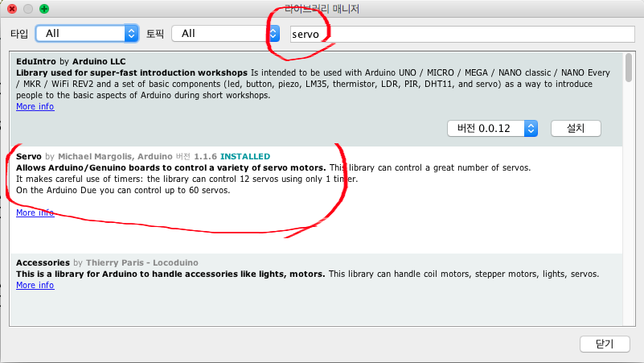Click the INSTALLED status label of Servo
This screenshot has height=363, width=644.
245,156
